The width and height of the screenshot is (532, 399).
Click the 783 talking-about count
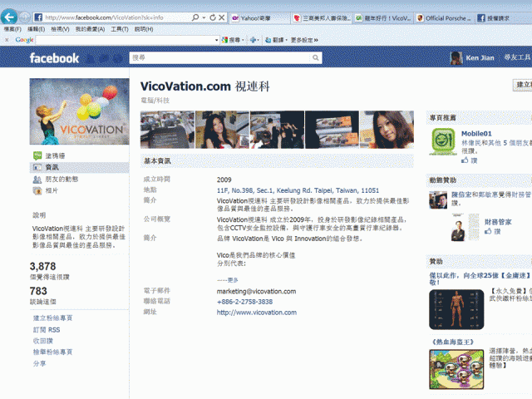(38, 291)
